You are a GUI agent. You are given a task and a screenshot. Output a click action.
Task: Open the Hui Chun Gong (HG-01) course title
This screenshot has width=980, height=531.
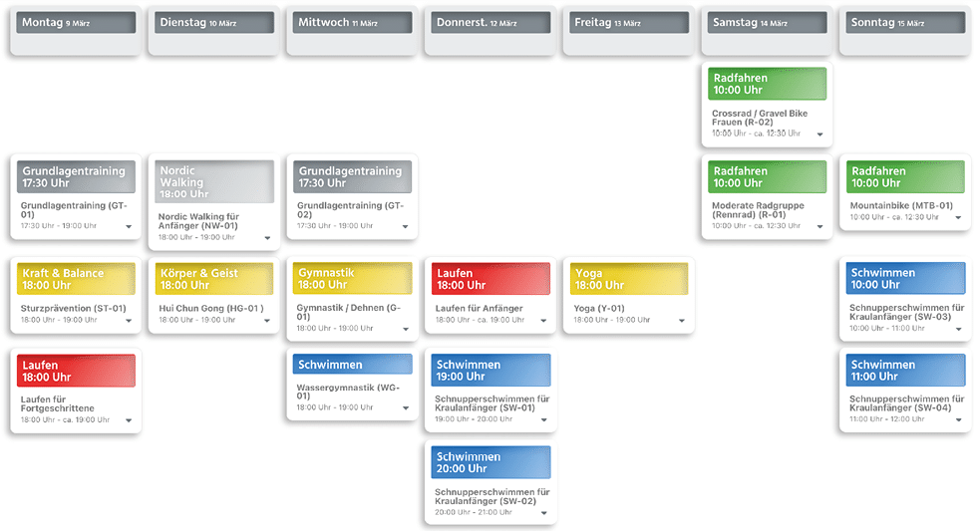(211, 309)
